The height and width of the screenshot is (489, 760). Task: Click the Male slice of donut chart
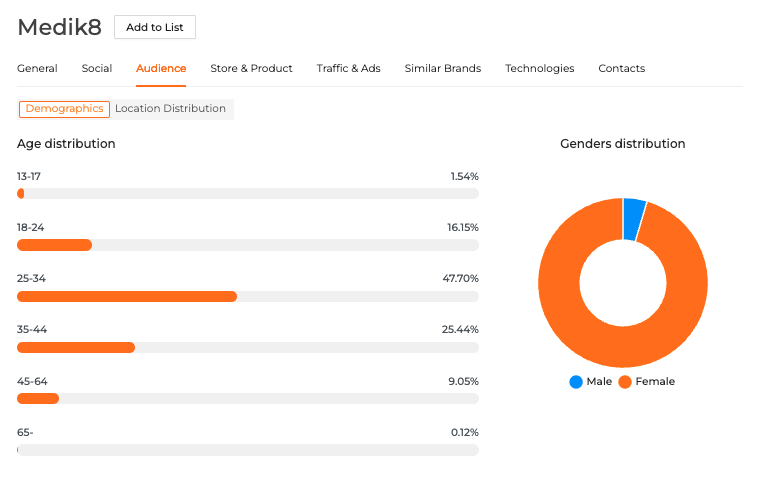(633, 219)
